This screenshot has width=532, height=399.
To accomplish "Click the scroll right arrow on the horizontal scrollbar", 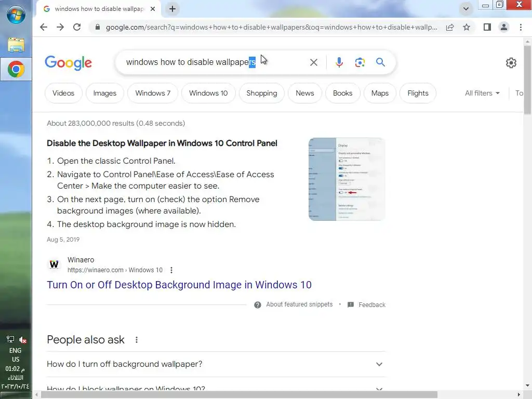I will [x=519, y=395].
